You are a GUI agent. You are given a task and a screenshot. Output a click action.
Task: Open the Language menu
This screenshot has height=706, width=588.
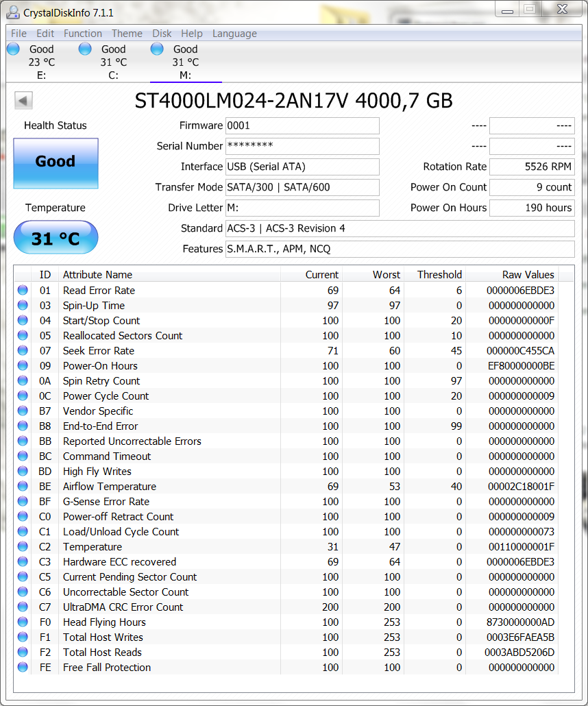(234, 34)
